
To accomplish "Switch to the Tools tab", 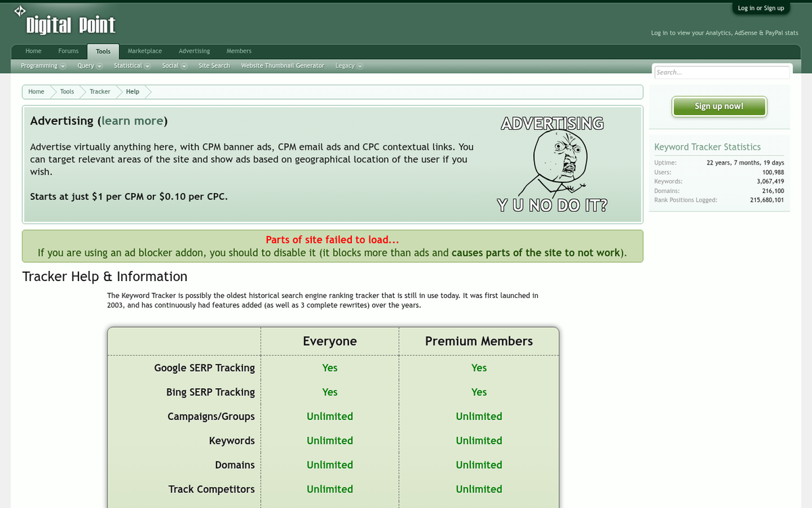I will coord(103,51).
